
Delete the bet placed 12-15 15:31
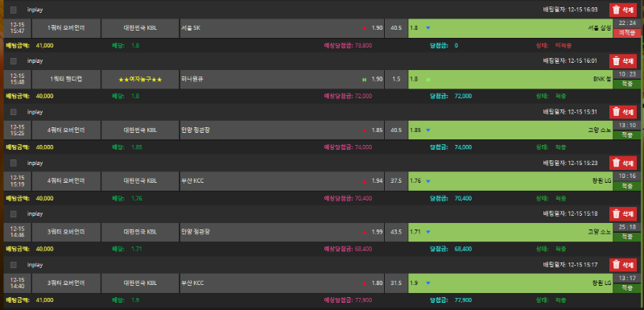tap(622, 112)
